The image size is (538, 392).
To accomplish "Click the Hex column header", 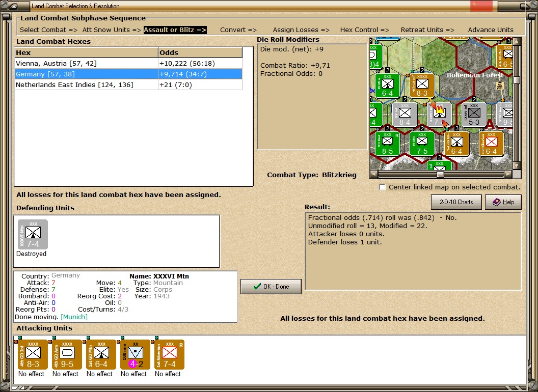I will pyautogui.click(x=86, y=52).
